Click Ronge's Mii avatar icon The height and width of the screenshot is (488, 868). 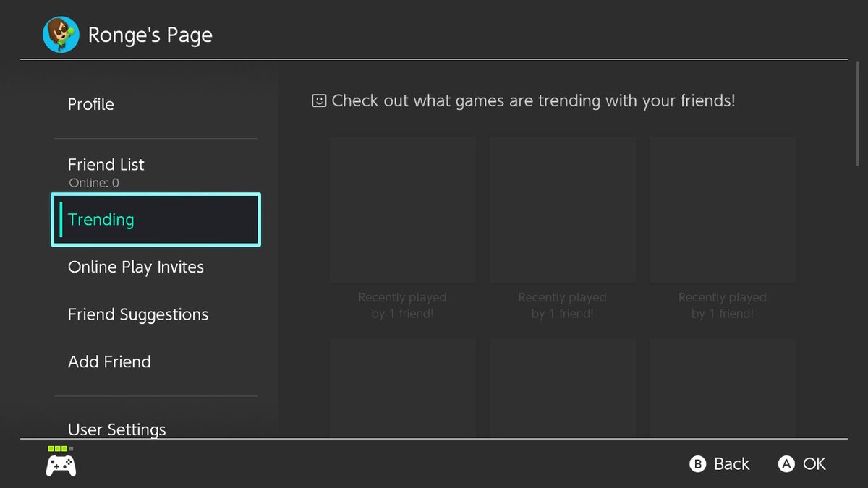click(x=61, y=35)
